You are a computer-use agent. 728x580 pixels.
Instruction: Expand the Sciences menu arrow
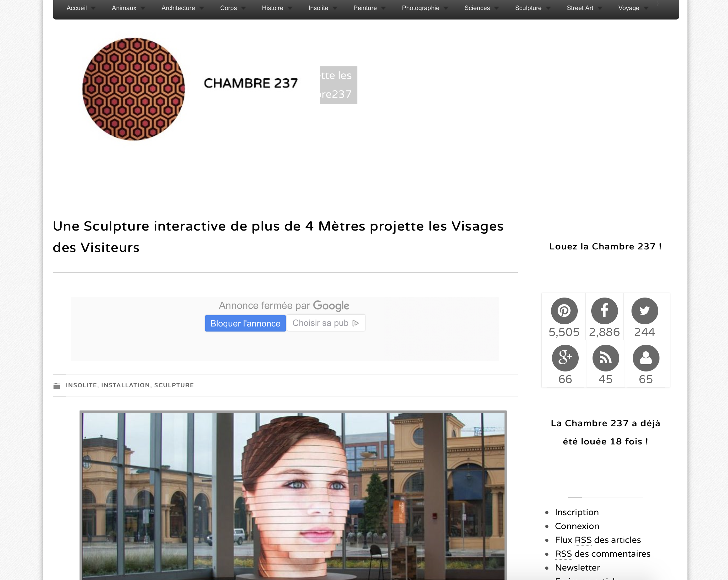click(x=496, y=8)
